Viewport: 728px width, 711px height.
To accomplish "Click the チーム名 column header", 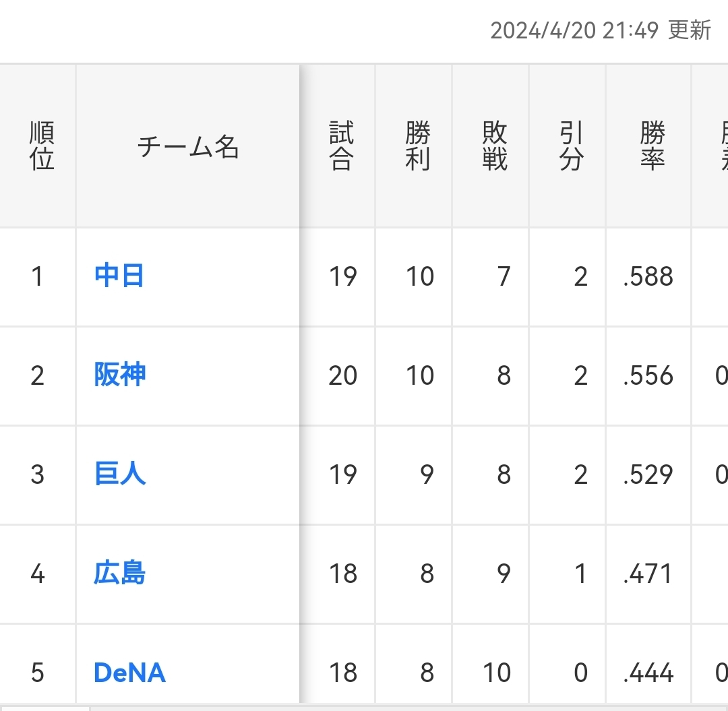I will [188, 146].
